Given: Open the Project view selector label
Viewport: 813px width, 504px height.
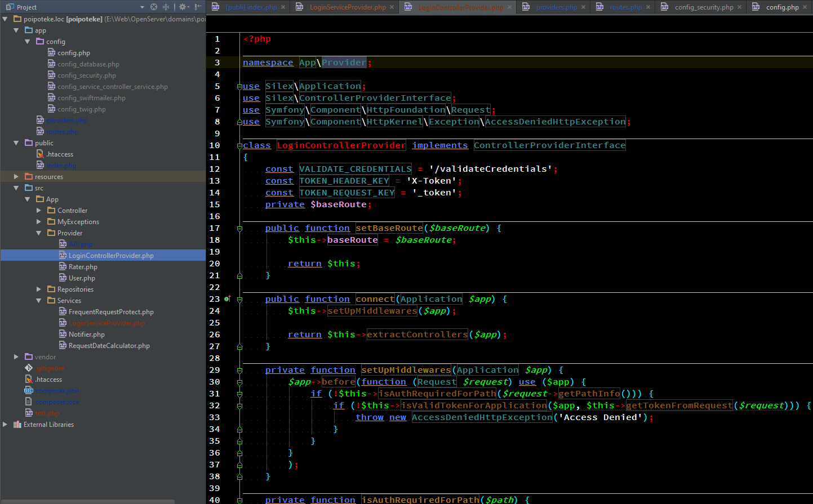Looking at the screenshot, I should point(26,7).
